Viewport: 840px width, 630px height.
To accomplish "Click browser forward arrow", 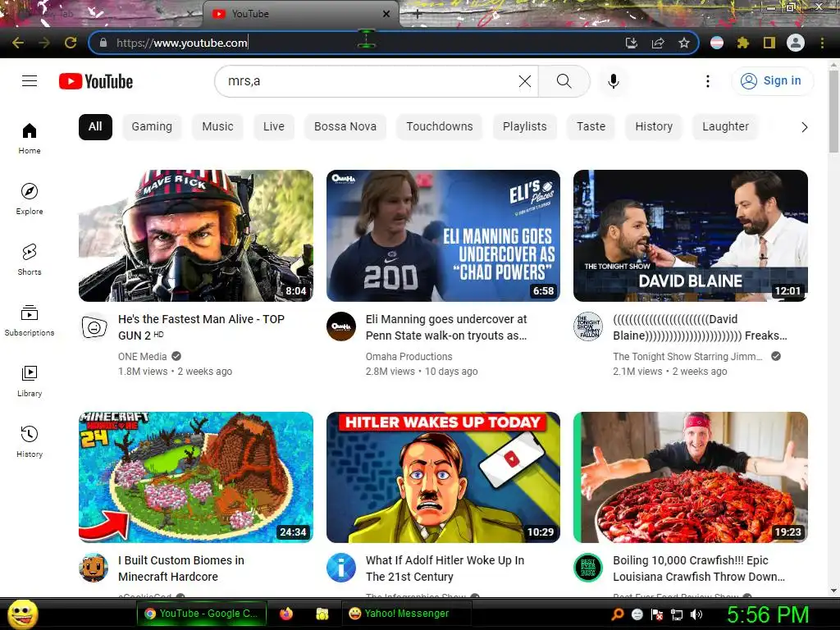I will click(44, 43).
